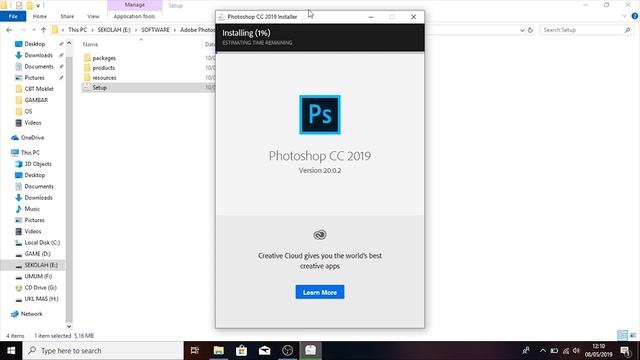
Task: Click the Creative Cloud logo icon
Action: pyautogui.click(x=320, y=235)
